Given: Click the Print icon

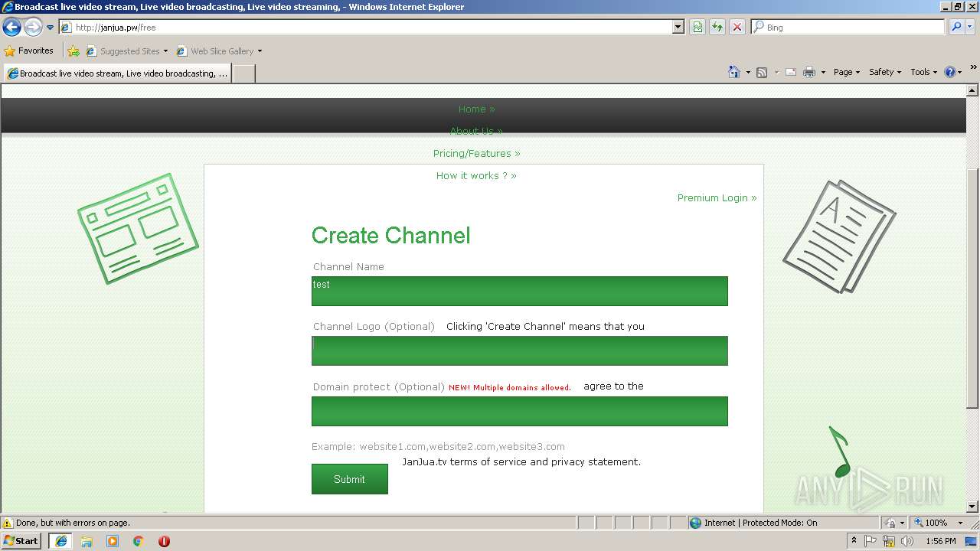Looking at the screenshot, I should [809, 72].
